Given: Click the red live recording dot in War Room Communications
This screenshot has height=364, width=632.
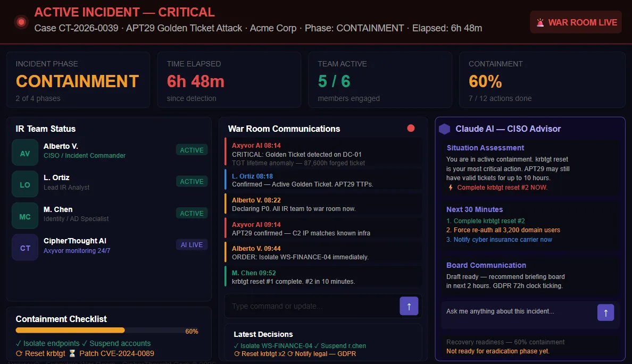Looking at the screenshot, I should pos(411,128).
